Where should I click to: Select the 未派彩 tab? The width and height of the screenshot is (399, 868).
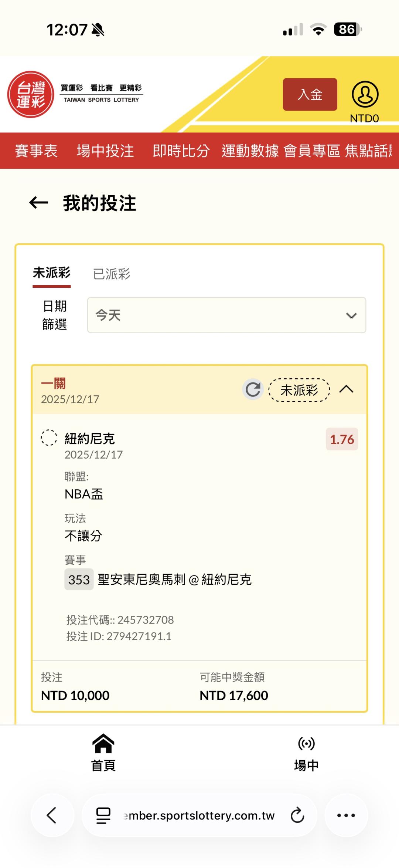[x=52, y=273]
